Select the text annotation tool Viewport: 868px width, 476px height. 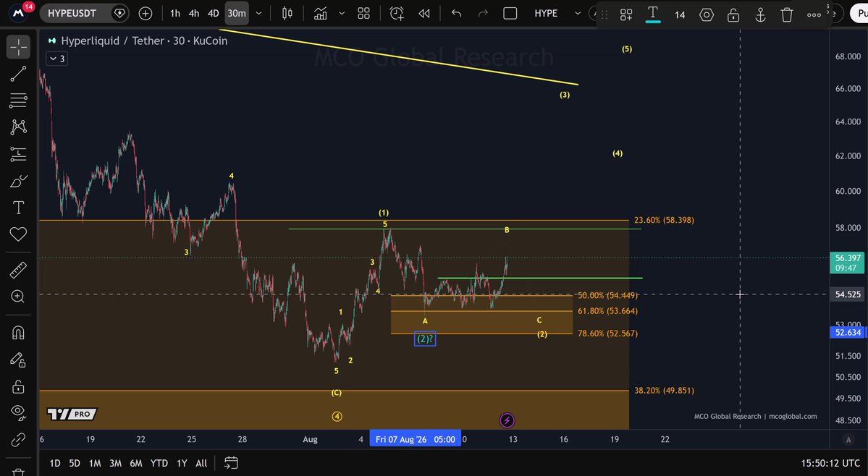[18, 208]
